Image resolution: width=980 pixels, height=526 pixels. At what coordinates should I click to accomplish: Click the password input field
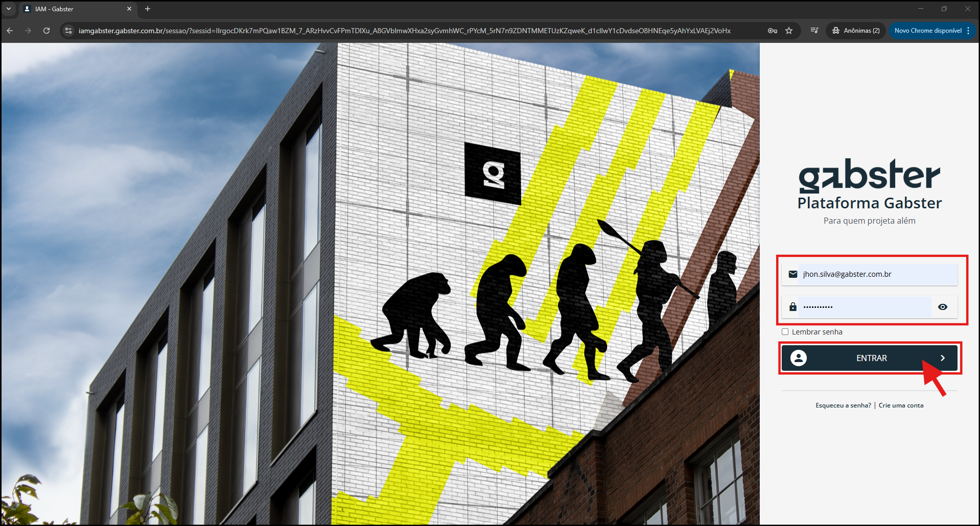865,307
